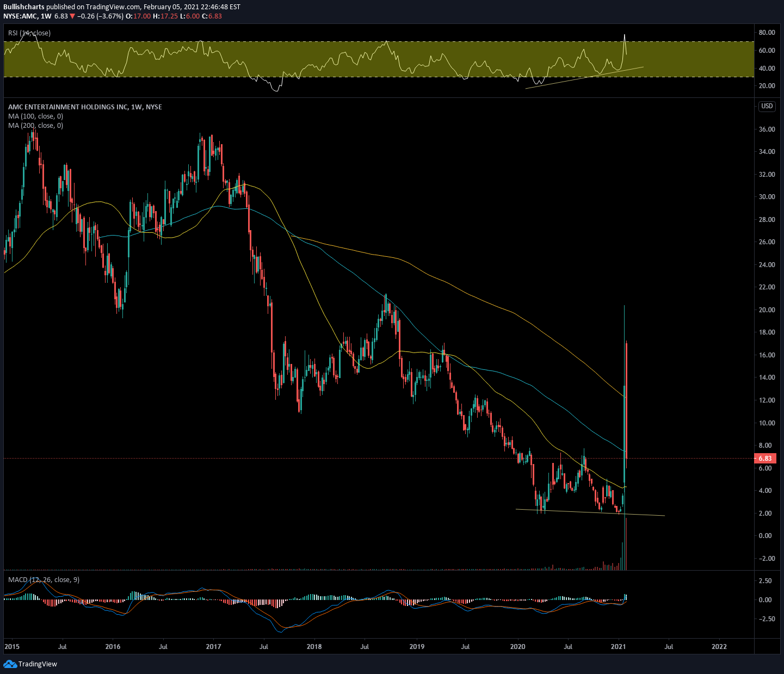
Task: Click 2015 on the time axis
Action: (x=11, y=647)
